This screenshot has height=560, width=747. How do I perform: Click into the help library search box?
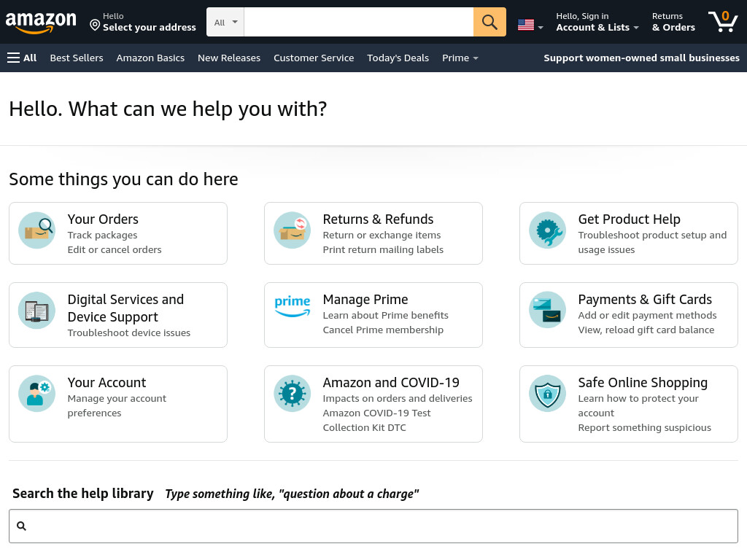[x=373, y=526]
